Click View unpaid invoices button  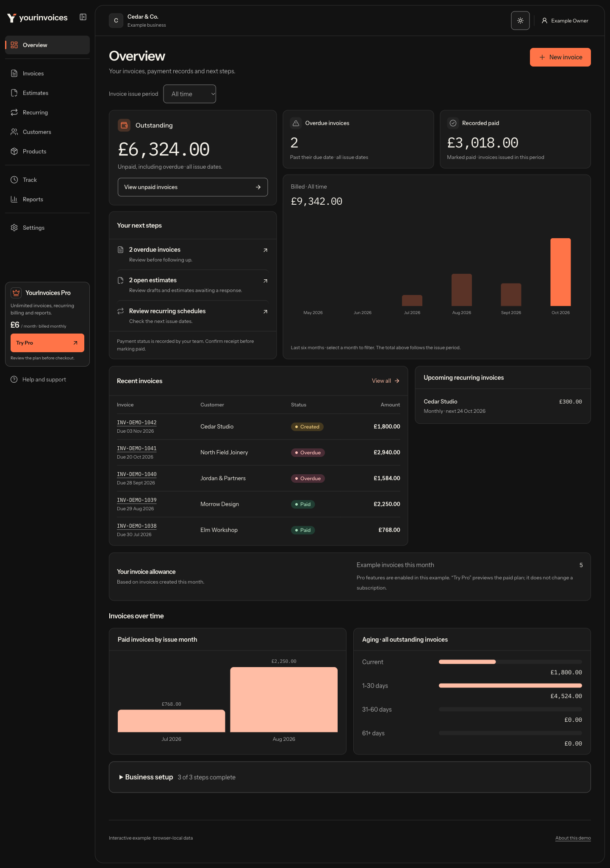[193, 187]
